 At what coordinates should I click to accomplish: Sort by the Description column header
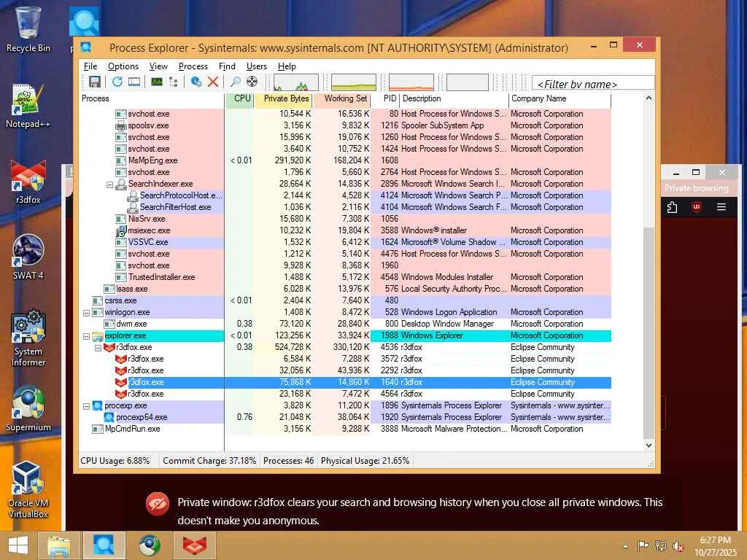pyautogui.click(x=454, y=98)
